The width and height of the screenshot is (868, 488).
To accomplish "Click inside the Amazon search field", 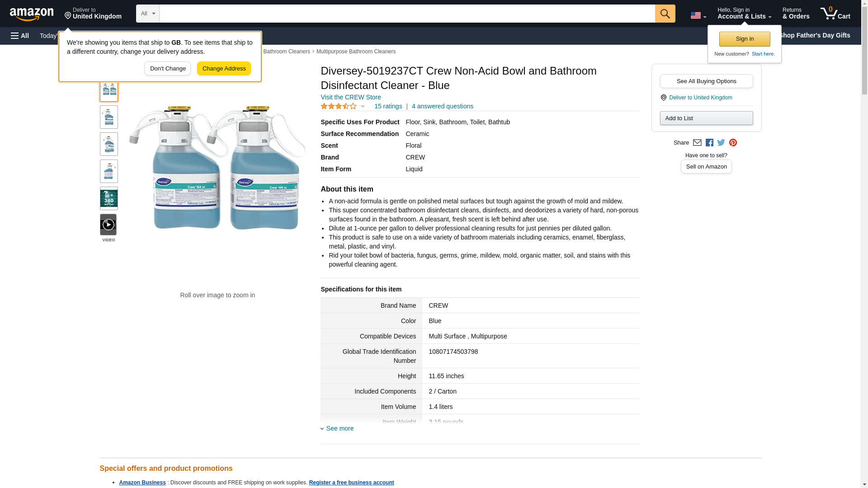I will pyautogui.click(x=407, y=14).
